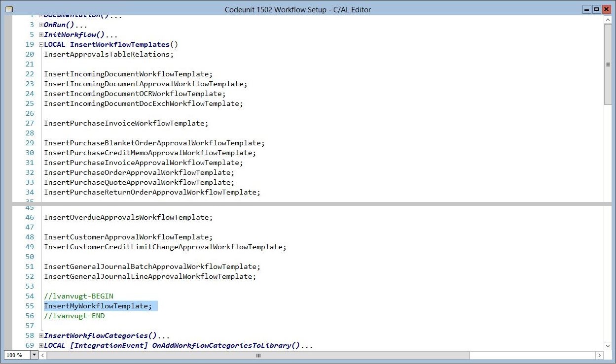Expand the OnAddWorkflowCategoriesToLibrary() integration event function
Screen dimensions: 616x364
(x=41, y=345)
